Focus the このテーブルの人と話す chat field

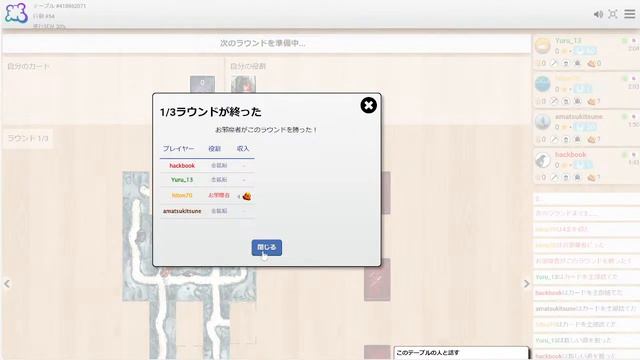tap(461, 353)
